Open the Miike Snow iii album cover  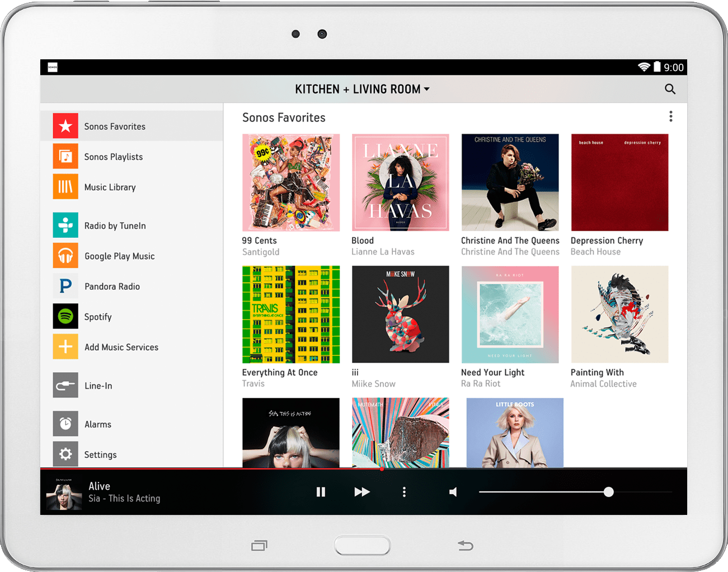401,315
